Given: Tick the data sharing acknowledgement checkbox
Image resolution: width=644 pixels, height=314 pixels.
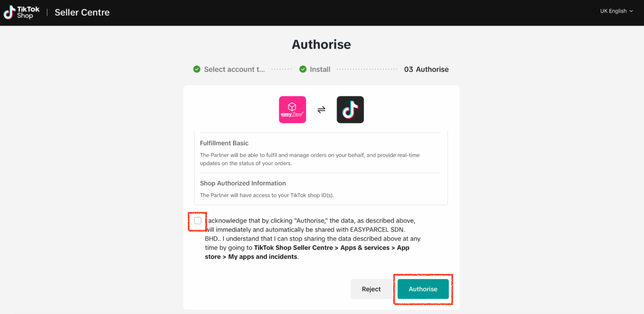Looking at the screenshot, I should point(198,221).
